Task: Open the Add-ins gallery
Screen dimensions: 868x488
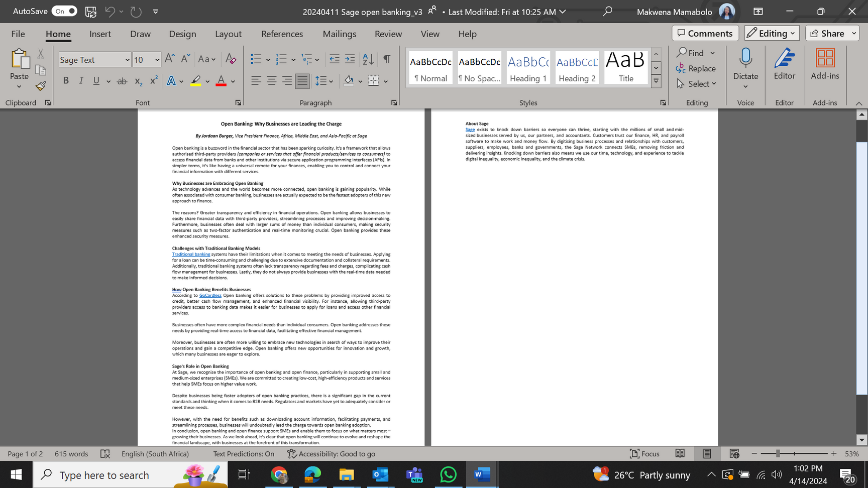Action: tap(825, 64)
